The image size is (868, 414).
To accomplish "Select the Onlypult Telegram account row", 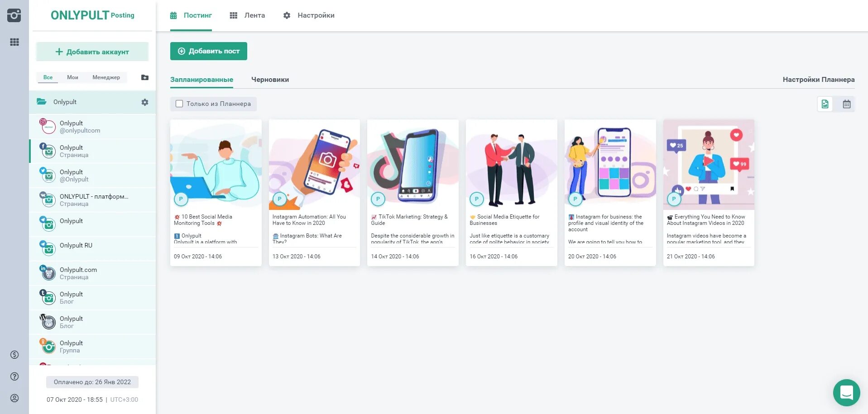I will click(x=93, y=224).
